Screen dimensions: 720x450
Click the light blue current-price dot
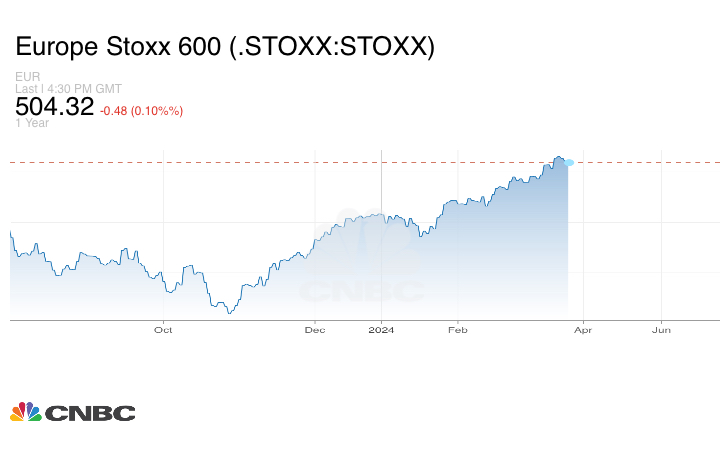(569, 162)
